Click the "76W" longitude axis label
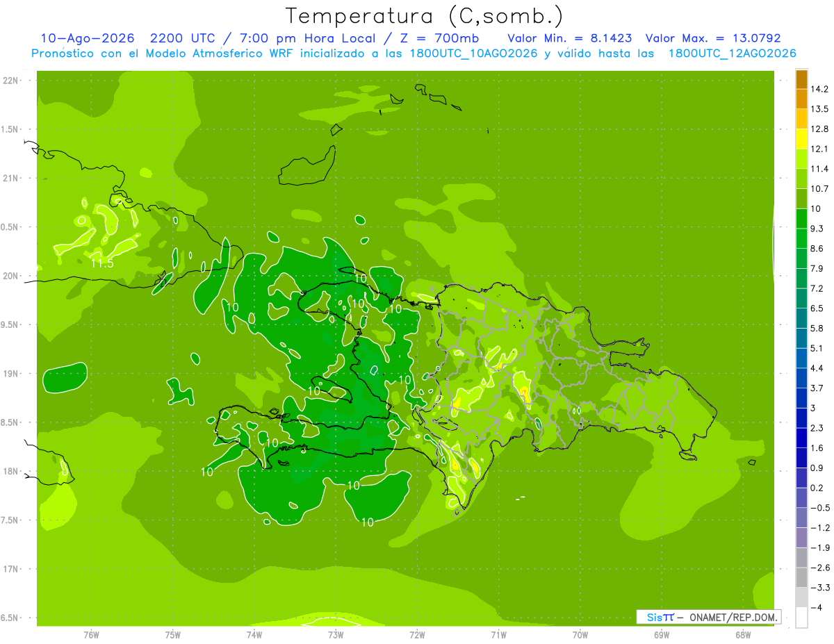 pyautogui.click(x=91, y=634)
